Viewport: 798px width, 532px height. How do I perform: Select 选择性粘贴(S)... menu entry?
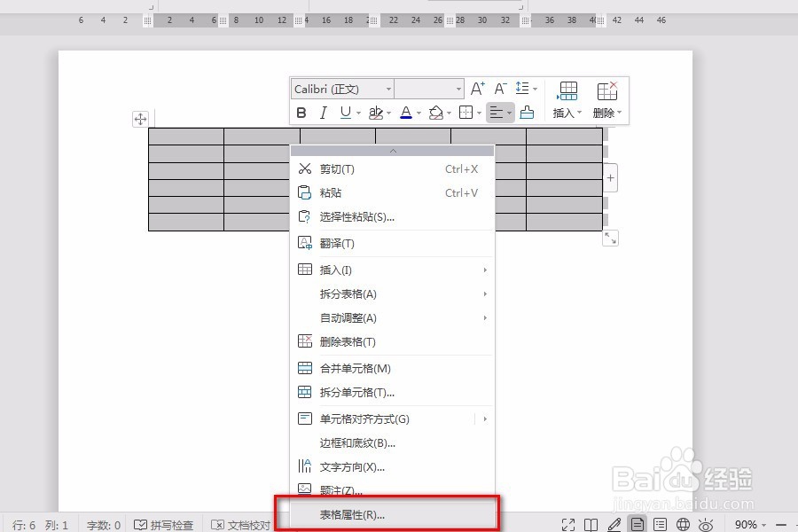tap(393, 217)
